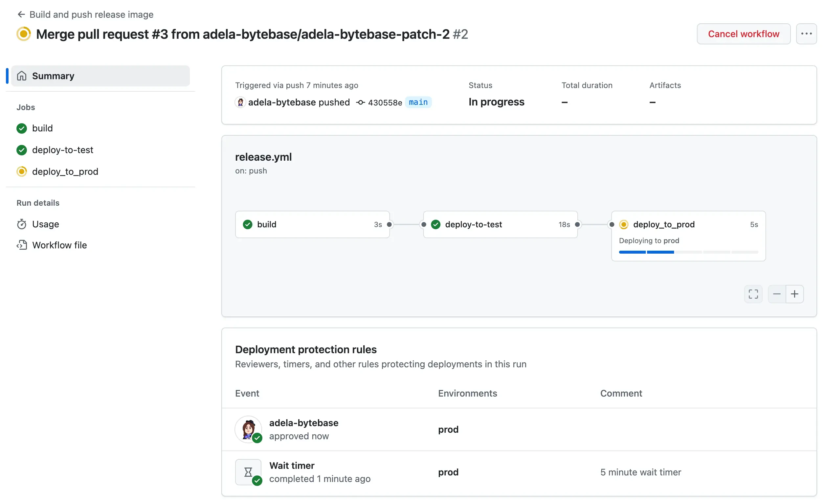Click deploy_to_prod progress bar in graph
This screenshot has width=825, height=504.
[x=688, y=252]
